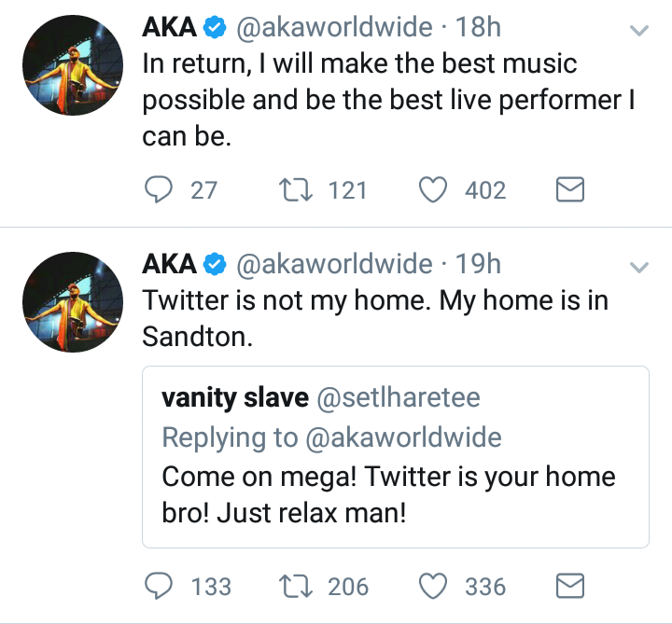Click the vanity slave display name
672x624 pixels.
[x=235, y=398]
